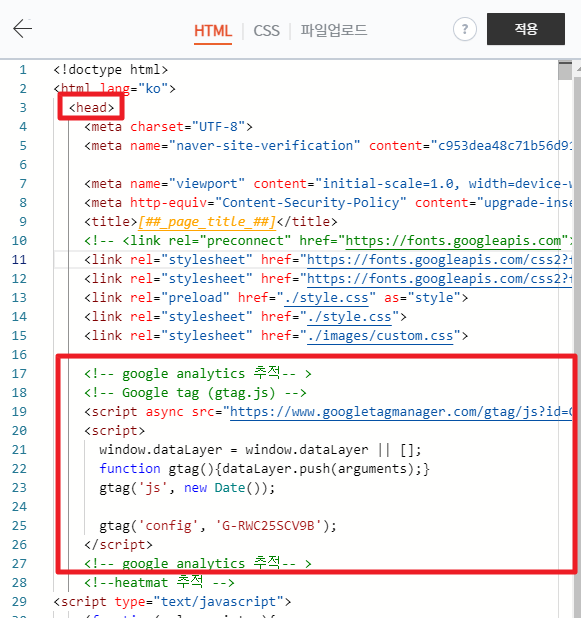Click the heatmat 추적 comment line
This screenshot has width=581, height=618.
pos(160,582)
